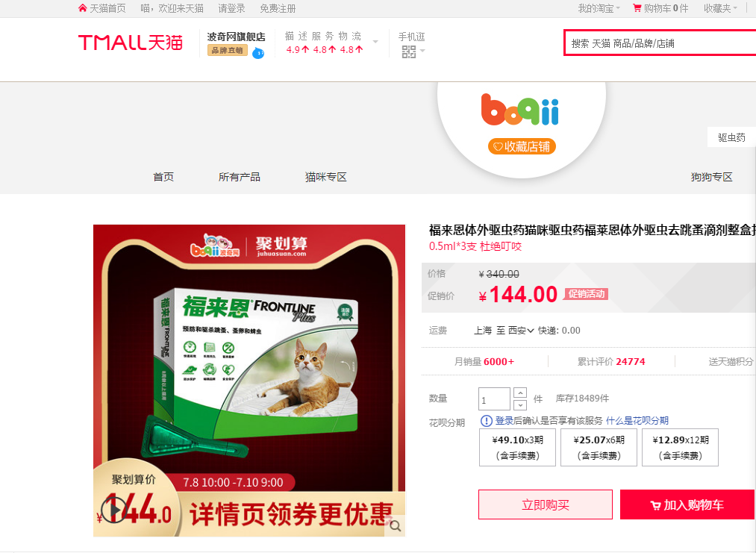Click the TMALL 天猫 logo

tap(131, 43)
